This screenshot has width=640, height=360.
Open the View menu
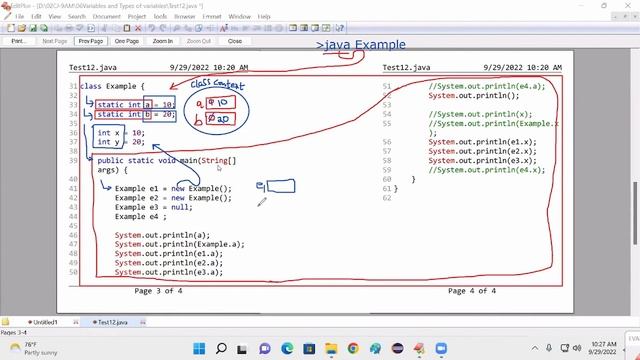tap(54, 17)
